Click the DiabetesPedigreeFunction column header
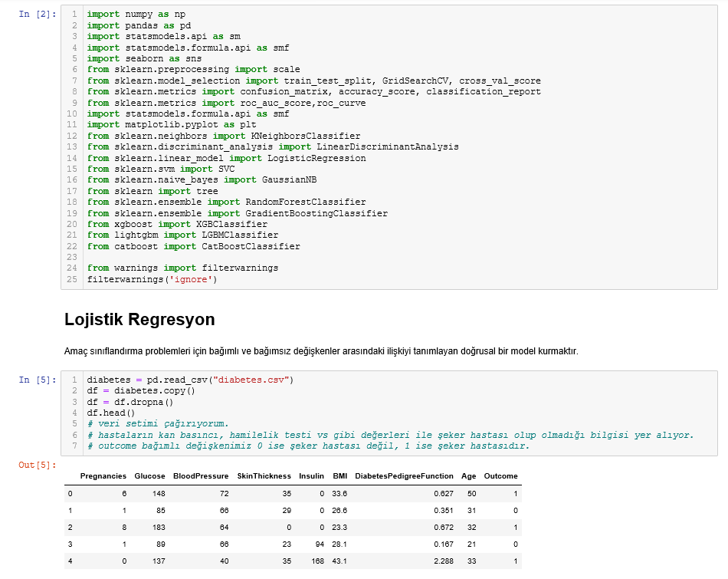728x579 pixels. coord(404,476)
